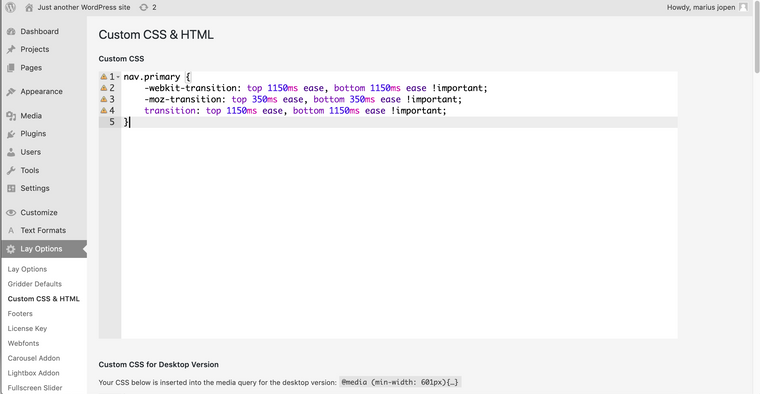Viewport: 760px width, 394px height.
Task: Click the warning icon on line 2
Action: point(103,88)
